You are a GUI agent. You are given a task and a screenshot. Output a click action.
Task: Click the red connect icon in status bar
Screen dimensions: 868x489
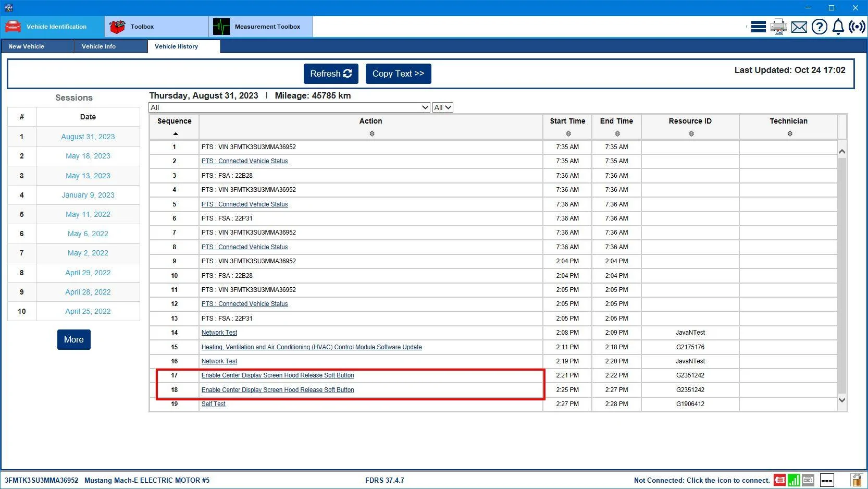(779, 480)
